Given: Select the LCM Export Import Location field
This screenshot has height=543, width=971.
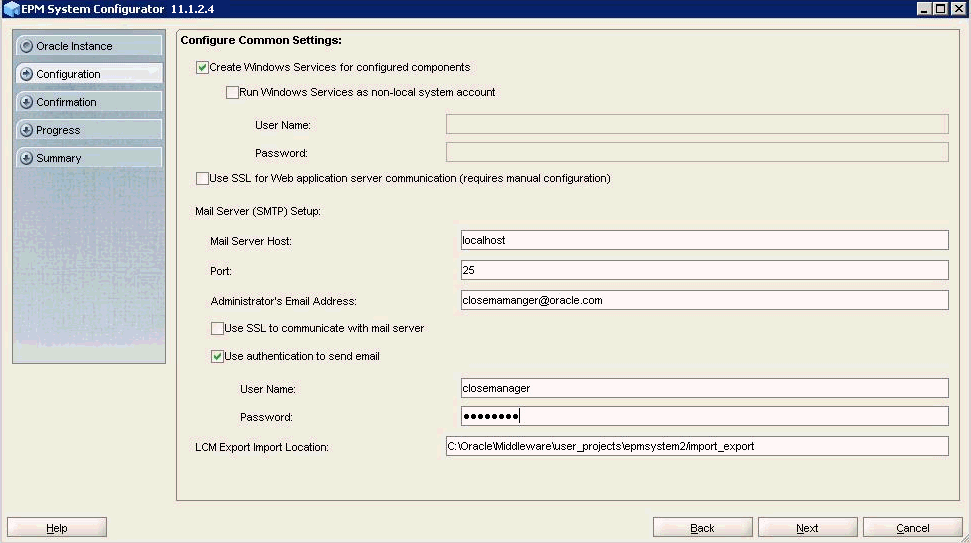Looking at the screenshot, I should coord(696,446).
